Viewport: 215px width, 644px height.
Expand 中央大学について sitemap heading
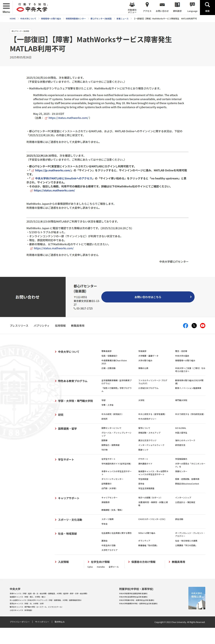(69, 352)
